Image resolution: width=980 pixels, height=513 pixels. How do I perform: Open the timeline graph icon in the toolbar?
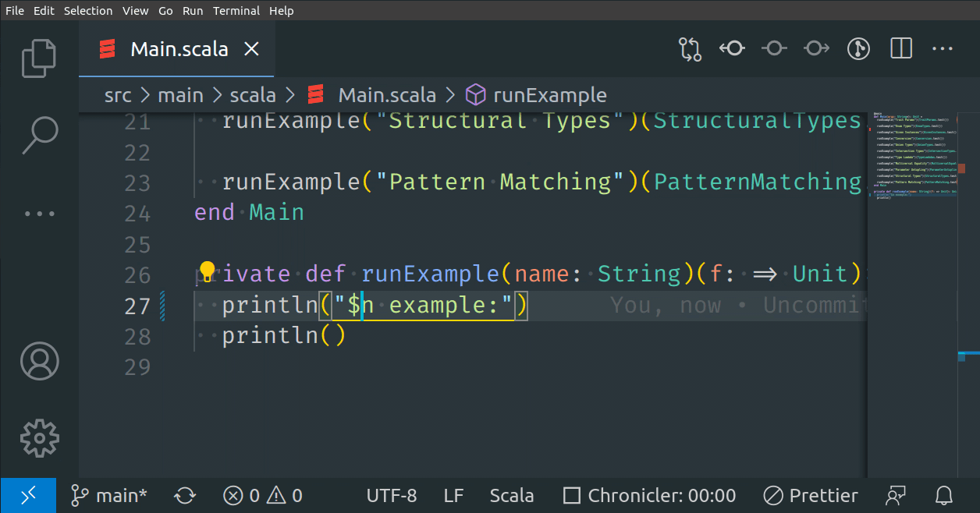pyautogui.click(x=858, y=48)
